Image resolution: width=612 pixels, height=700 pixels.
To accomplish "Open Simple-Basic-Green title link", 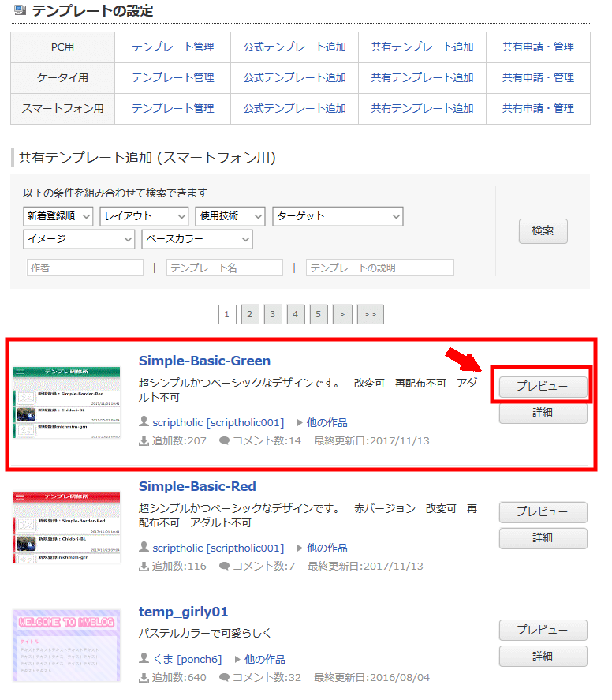I will point(204,361).
